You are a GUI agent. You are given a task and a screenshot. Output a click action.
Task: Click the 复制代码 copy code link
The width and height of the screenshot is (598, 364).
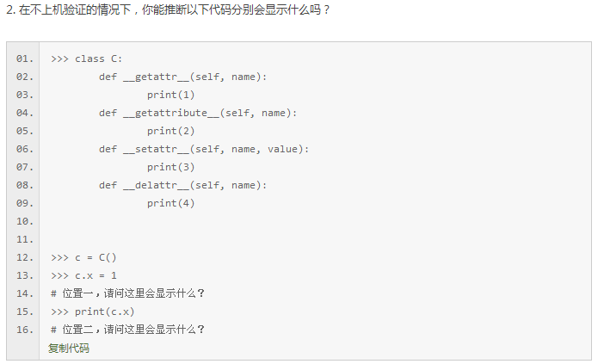(x=69, y=349)
